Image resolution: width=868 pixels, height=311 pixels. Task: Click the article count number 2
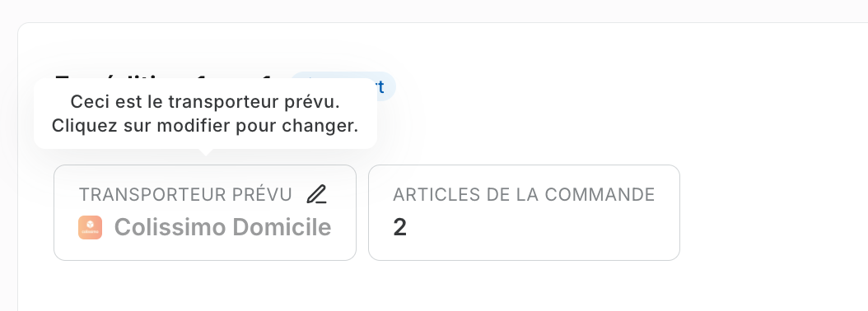(399, 227)
